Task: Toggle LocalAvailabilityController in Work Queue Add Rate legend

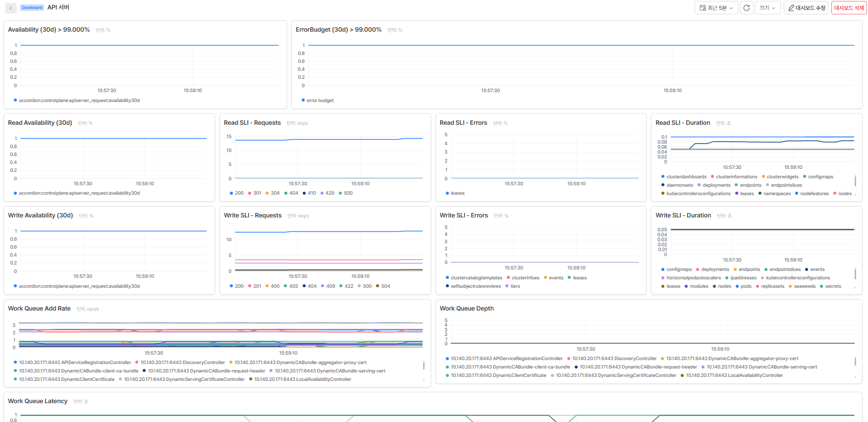Action: (300, 379)
